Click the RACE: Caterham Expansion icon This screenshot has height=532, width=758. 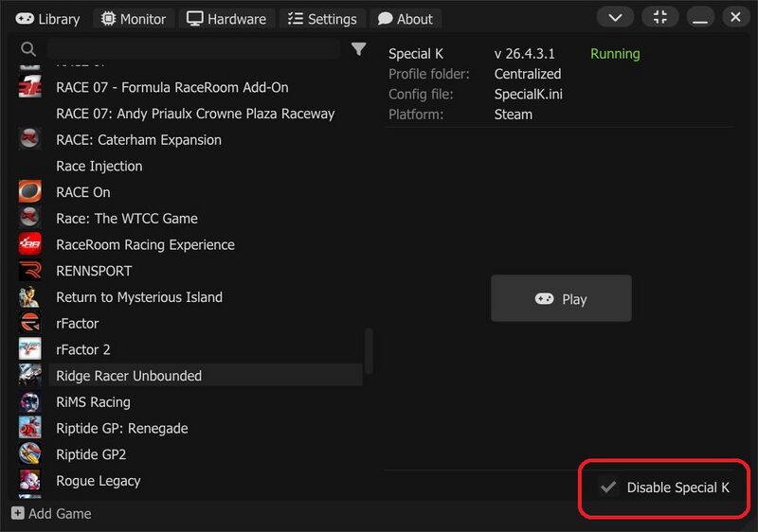pyautogui.click(x=30, y=139)
